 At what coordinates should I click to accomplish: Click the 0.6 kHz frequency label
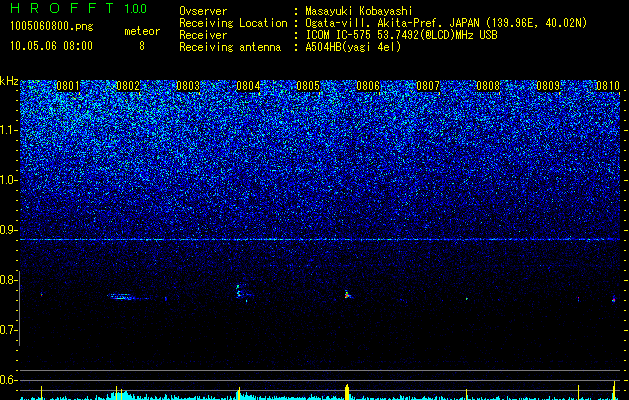click(9, 380)
